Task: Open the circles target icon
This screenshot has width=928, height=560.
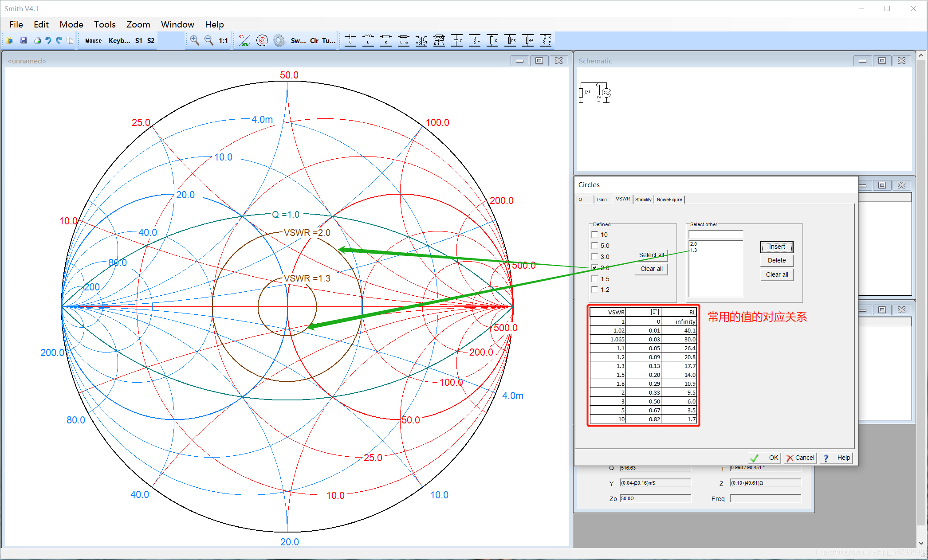Action: [262, 40]
